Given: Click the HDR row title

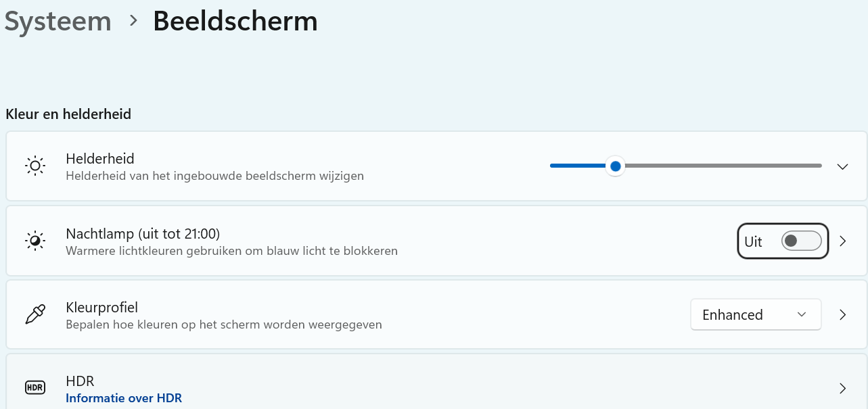Looking at the screenshot, I should (x=80, y=381).
